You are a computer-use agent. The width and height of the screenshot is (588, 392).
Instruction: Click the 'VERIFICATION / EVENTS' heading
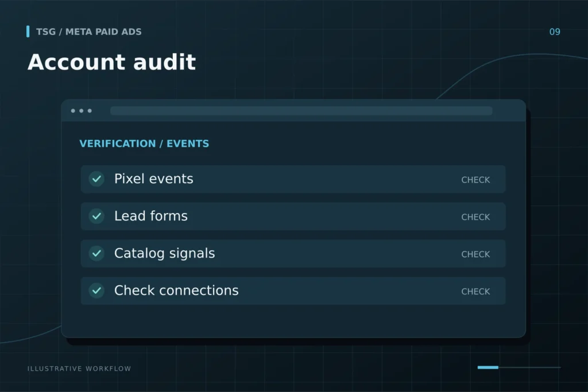click(x=144, y=143)
